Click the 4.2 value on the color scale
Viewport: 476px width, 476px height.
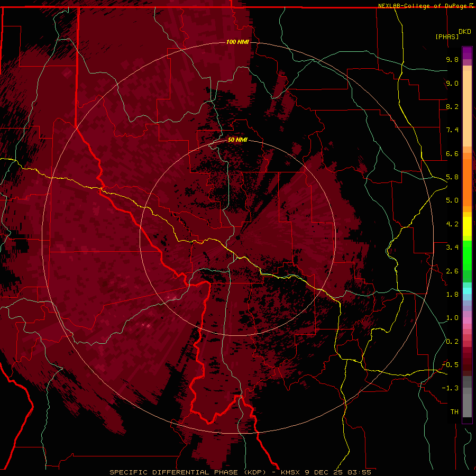(452, 224)
